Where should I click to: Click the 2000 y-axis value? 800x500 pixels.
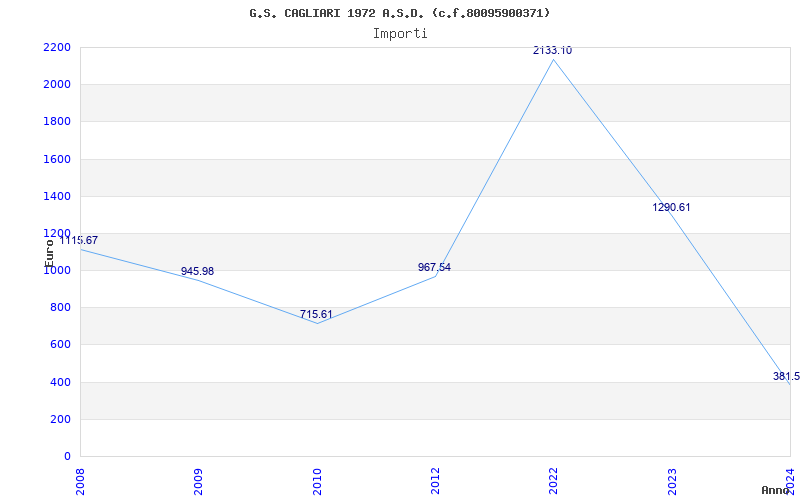pos(57,85)
